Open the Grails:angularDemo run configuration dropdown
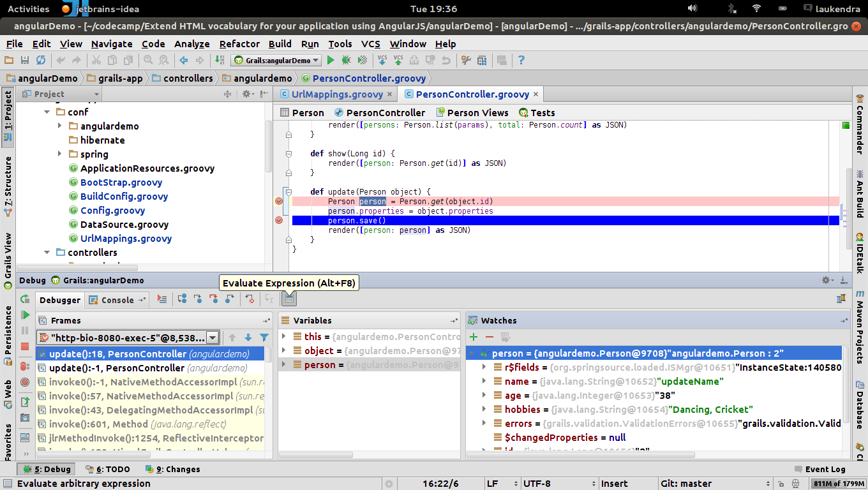This screenshot has width=868, height=490. click(x=276, y=61)
